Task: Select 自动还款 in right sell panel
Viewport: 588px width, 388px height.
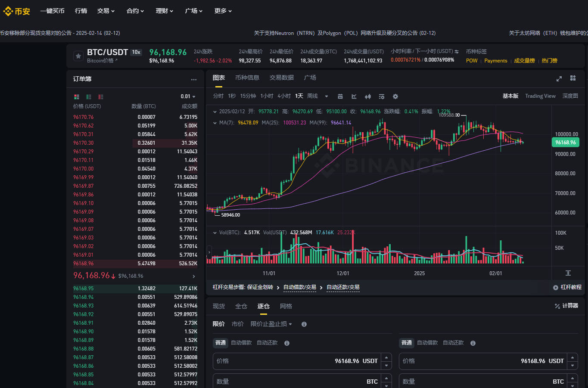Action: (x=453, y=343)
